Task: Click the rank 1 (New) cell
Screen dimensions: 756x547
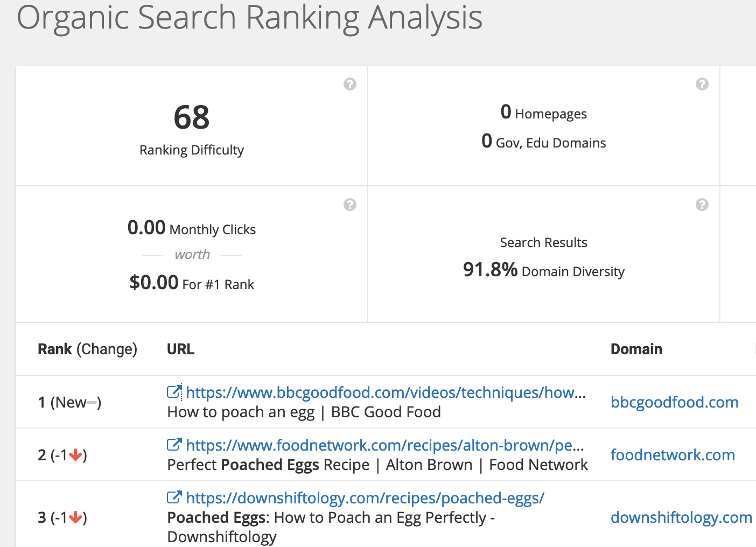Action: click(x=69, y=402)
